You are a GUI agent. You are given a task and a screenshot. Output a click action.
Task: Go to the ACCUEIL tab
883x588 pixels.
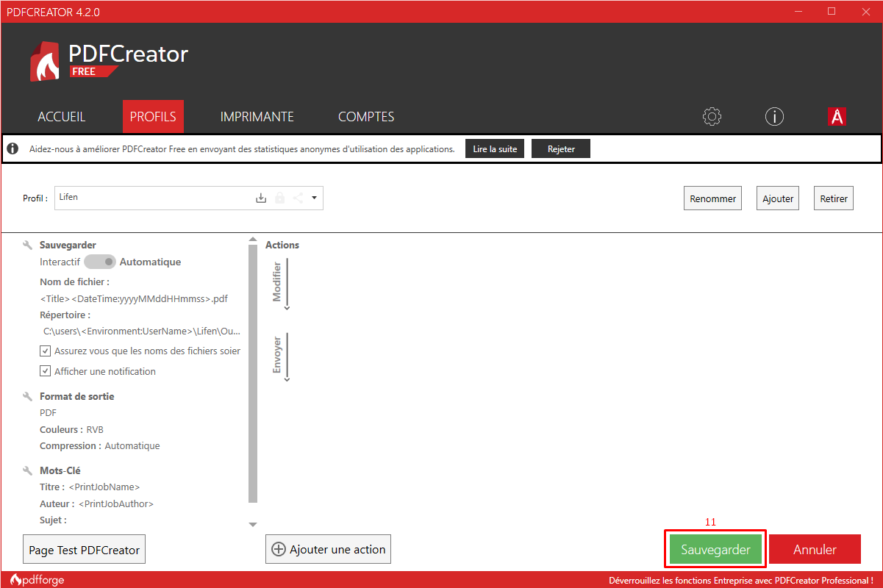point(62,116)
